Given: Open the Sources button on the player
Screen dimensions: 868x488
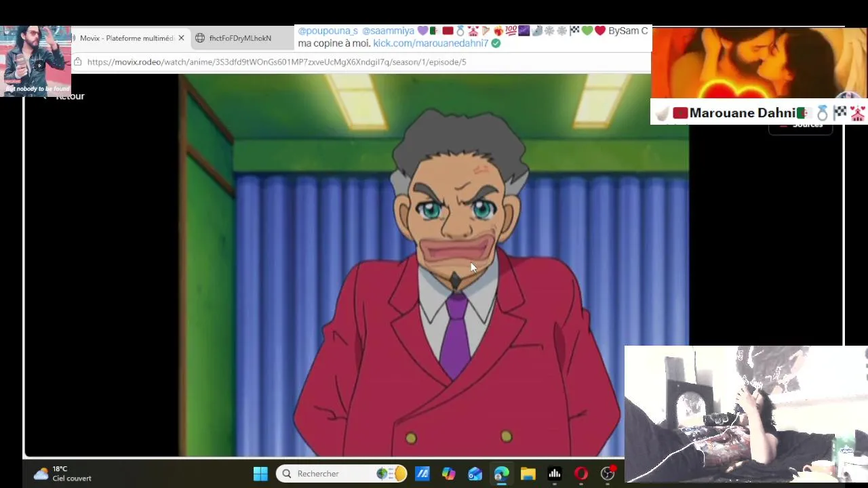Looking at the screenshot, I should pos(800,125).
